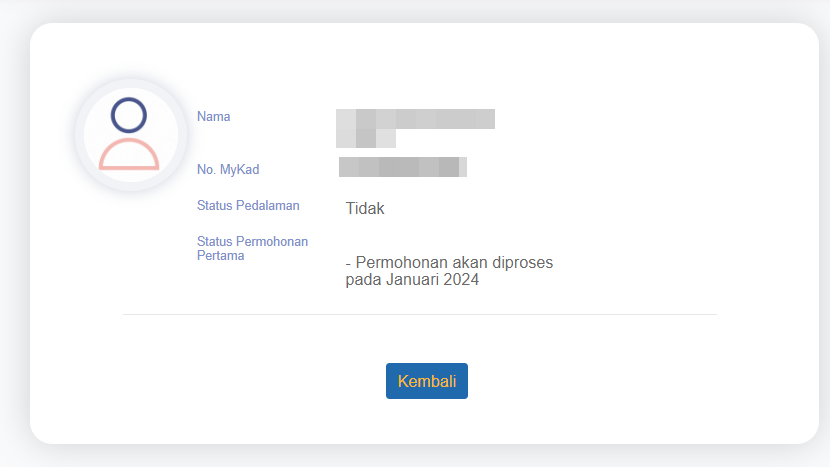Click the text pada Januari 2024

tap(412, 280)
